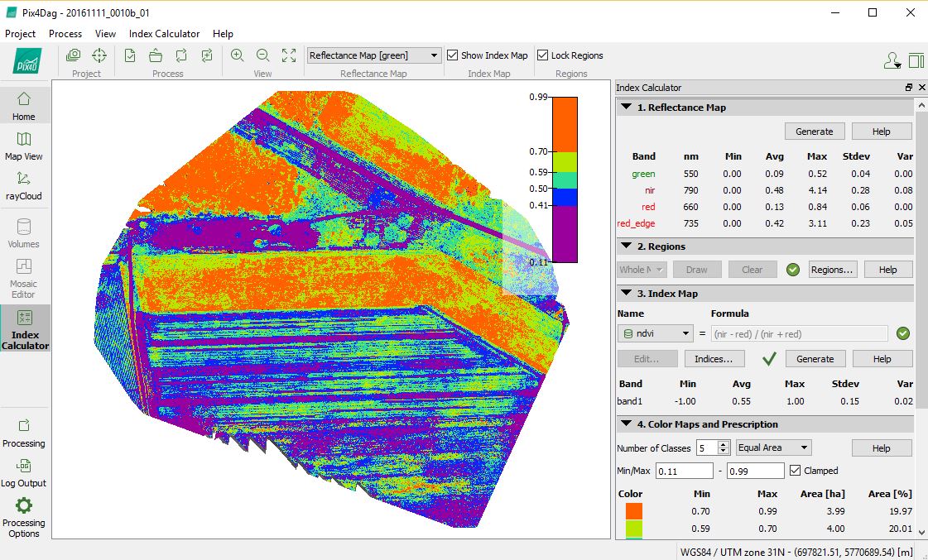The height and width of the screenshot is (560, 928).
Task: Click the rematch and optimize icon with plus
Action: coord(207,55)
